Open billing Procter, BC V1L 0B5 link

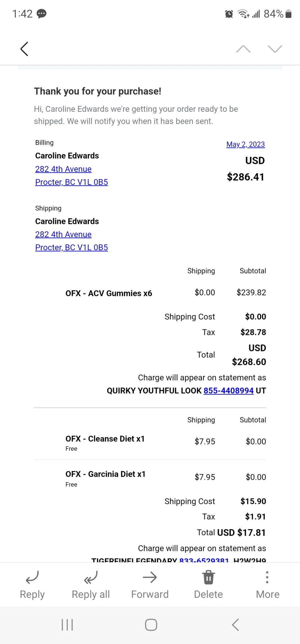tap(72, 182)
